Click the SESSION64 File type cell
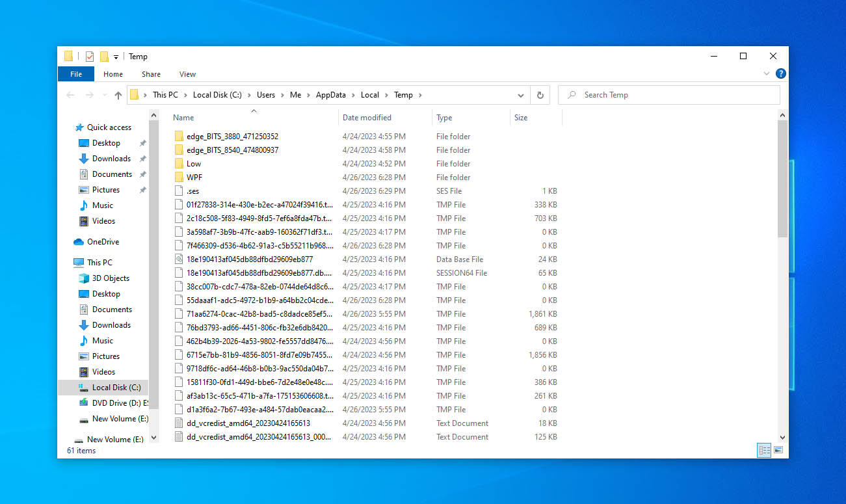Viewport: 846px width, 504px height. 462,273
